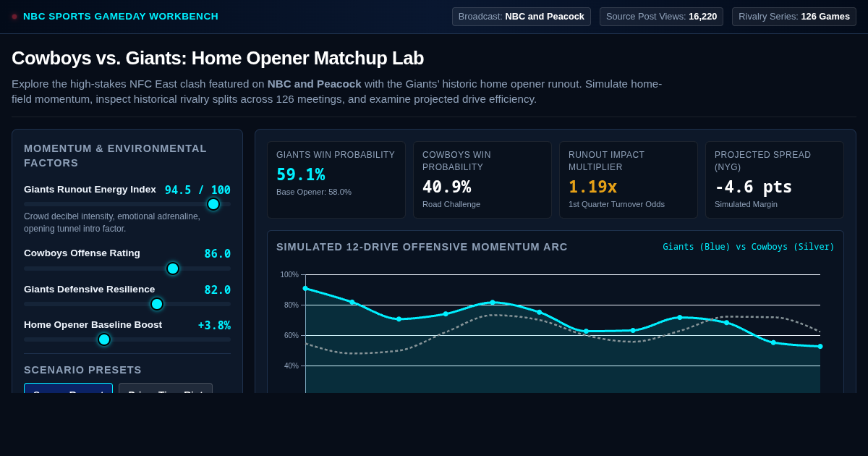The height and width of the screenshot is (456, 868).
Task: Click the 94.5 / 100 energy index value
Action: tap(197, 190)
